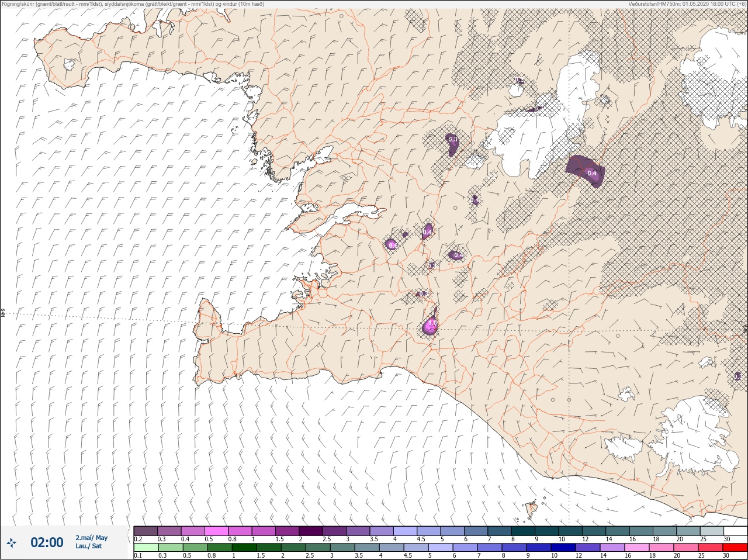The height and width of the screenshot is (560, 748).
Task: Click the 0.3 label on the elongated purple blob
Action: [452, 139]
